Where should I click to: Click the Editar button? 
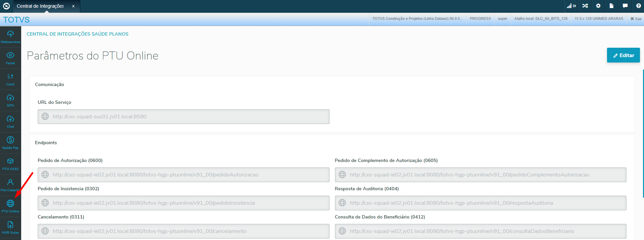[x=623, y=55]
